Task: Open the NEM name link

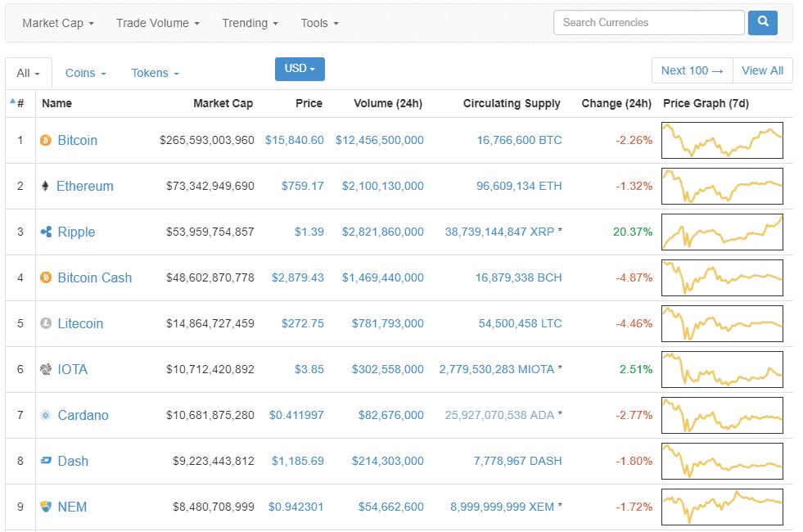Action: pos(72,507)
